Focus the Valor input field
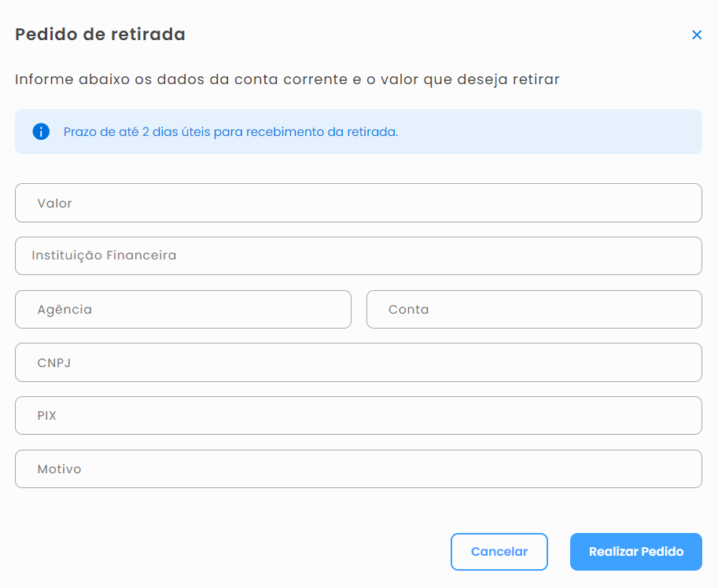The height and width of the screenshot is (588, 718). pos(358,203)
